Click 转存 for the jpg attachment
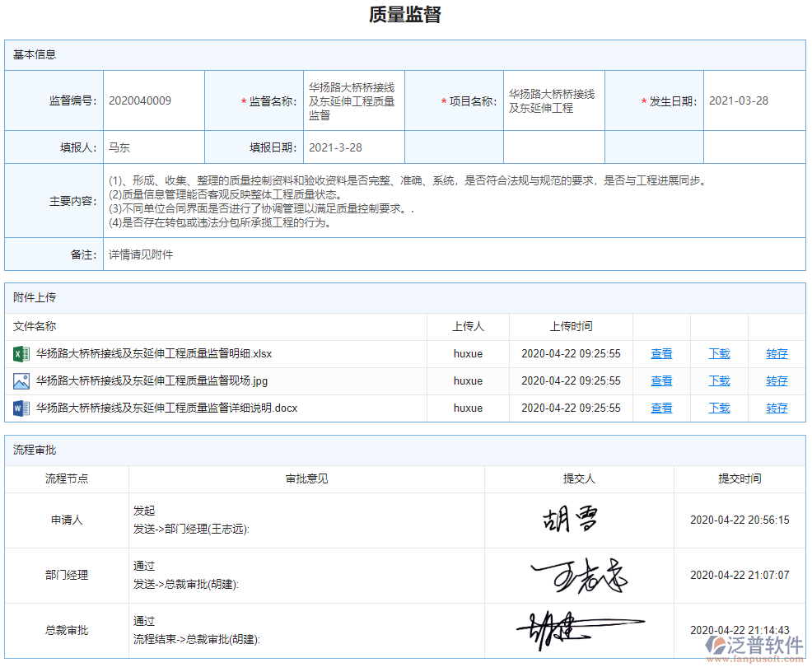Screen dimensions: 812x672 [777, 381]
